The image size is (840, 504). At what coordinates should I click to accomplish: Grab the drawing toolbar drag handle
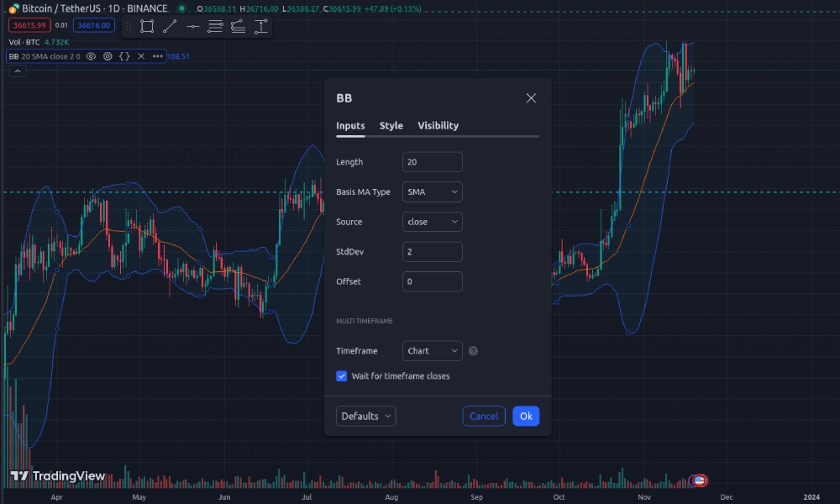point(129,26)
